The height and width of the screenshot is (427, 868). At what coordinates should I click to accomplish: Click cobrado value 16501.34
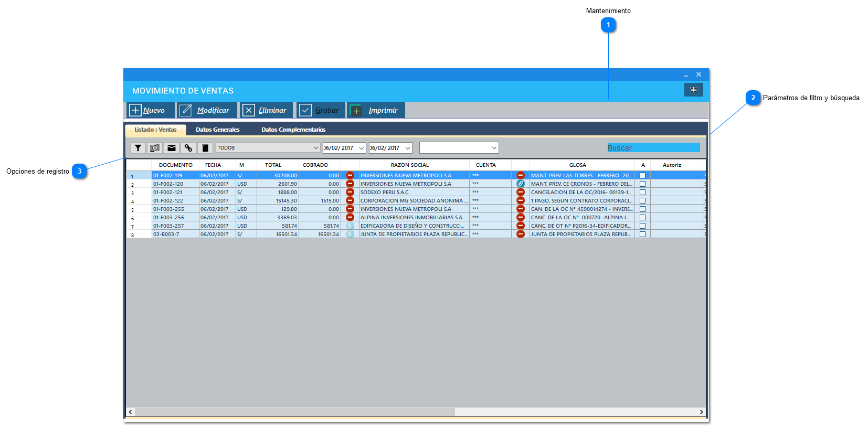pos(320,234)
